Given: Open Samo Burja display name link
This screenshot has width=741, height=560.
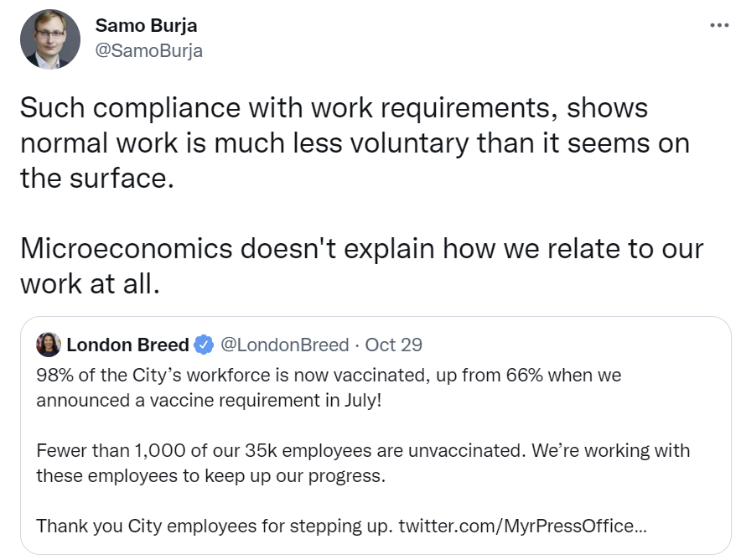Looking at the screenshot, I should click(146, 25).
